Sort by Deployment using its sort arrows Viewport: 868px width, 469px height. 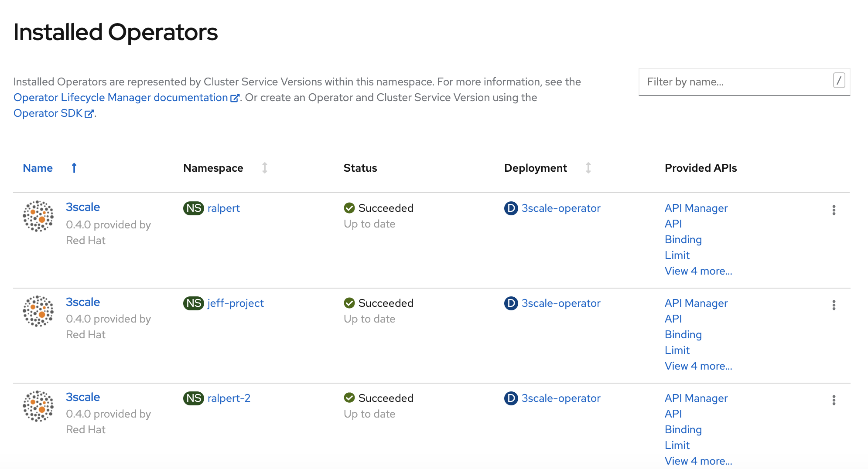coord(588,168)
